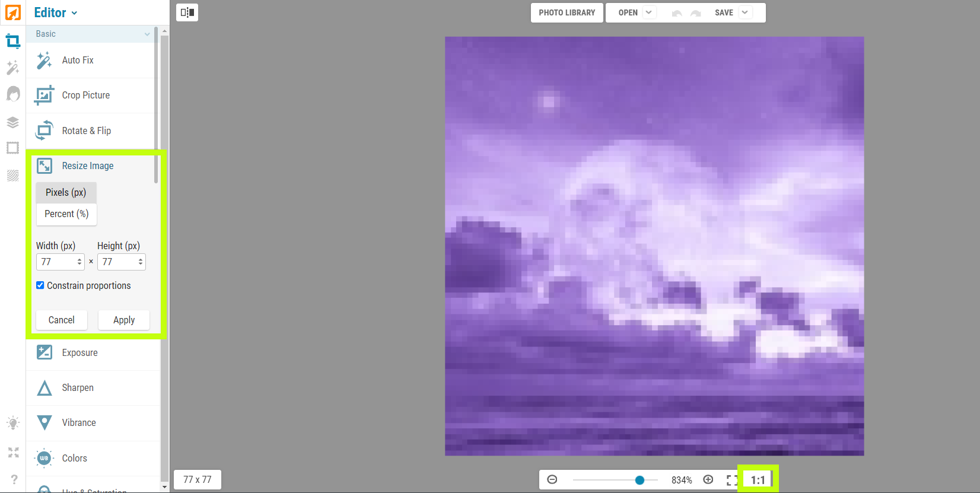Click the 1:1 actual size button
980x493 pixels.
coord(758,480)
